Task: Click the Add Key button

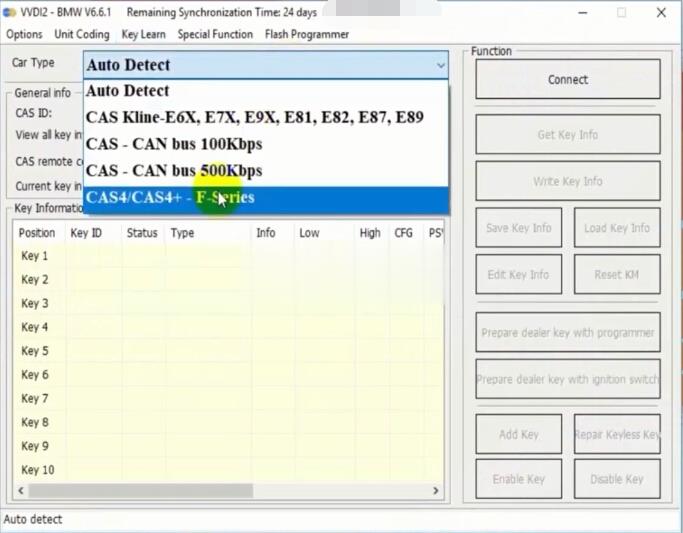Action: [x=518, y=434]
